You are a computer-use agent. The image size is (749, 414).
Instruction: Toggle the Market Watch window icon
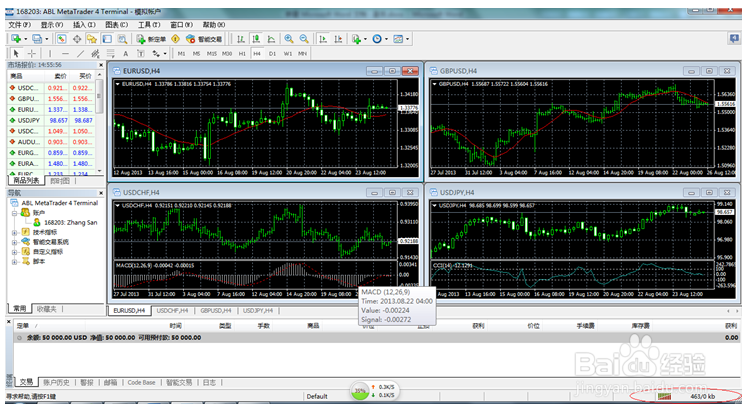tap(61, 39)
